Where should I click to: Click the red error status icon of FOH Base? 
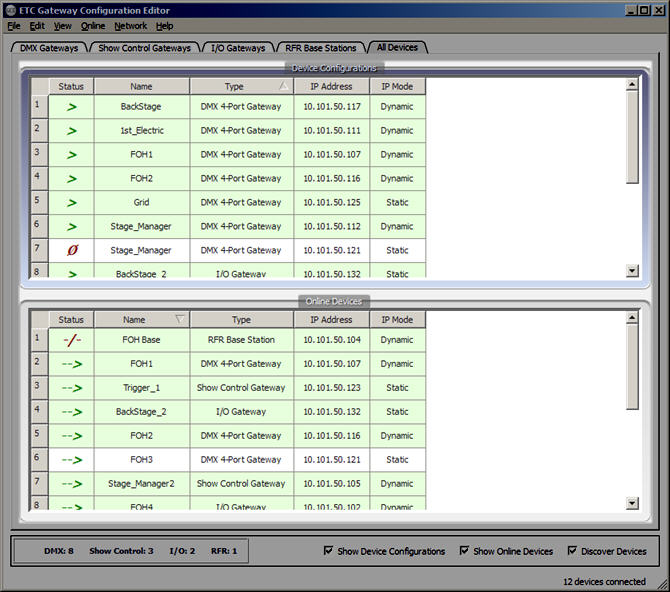pyautogui.click(x=72, y=340)
